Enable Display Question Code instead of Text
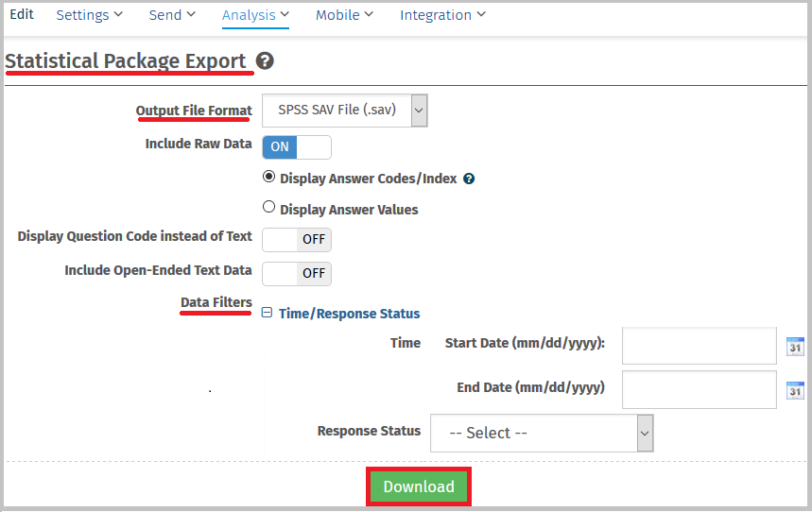 pos(297,240)
